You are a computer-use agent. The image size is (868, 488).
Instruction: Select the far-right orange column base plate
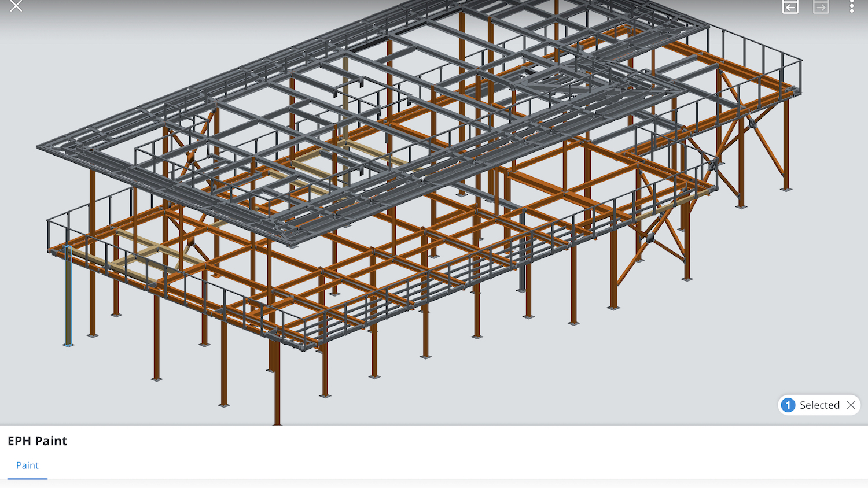click(786, 188)
